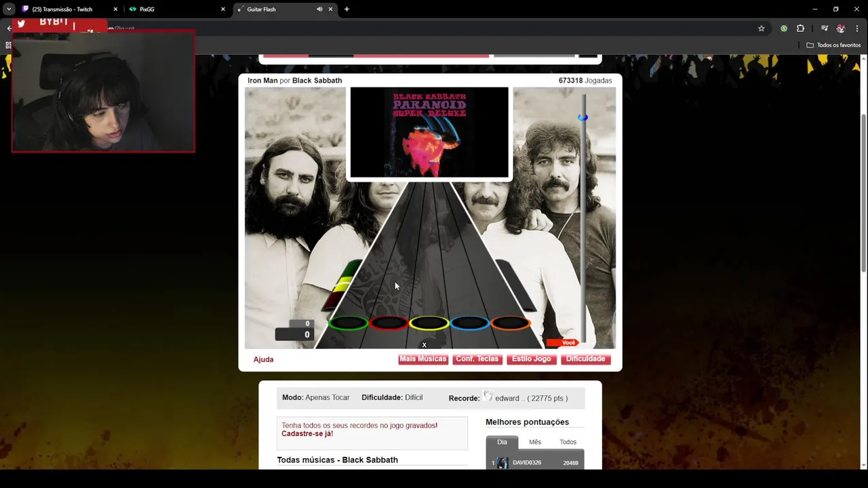Open the Dificuldade button
Image resolution: width=868 pixels, height=488 pixels.
(586, 359)
